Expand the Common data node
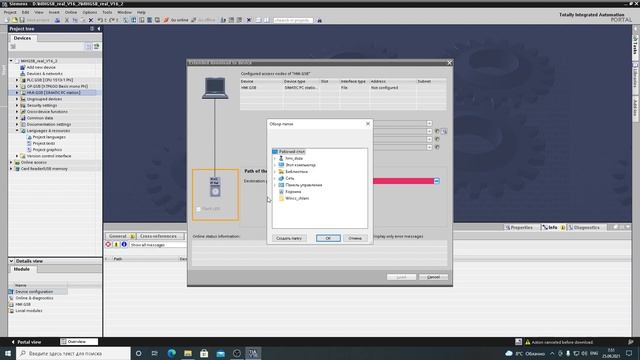 (x=17, y=118)
